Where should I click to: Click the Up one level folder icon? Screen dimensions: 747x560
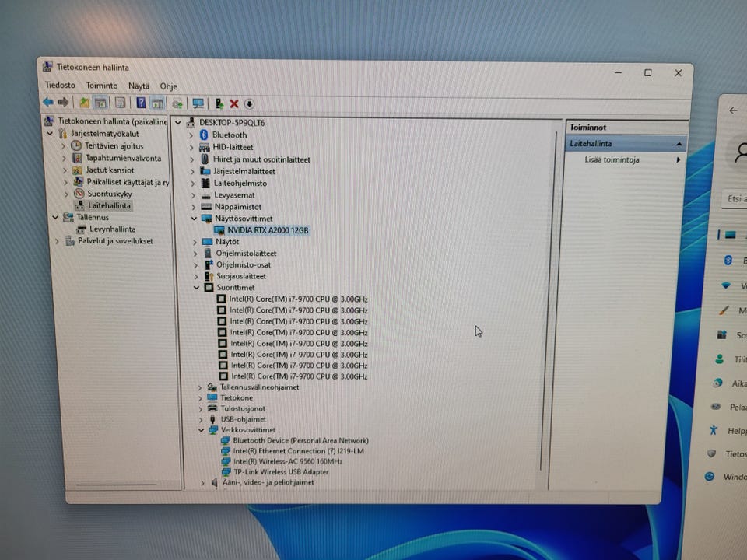[84, 103]
